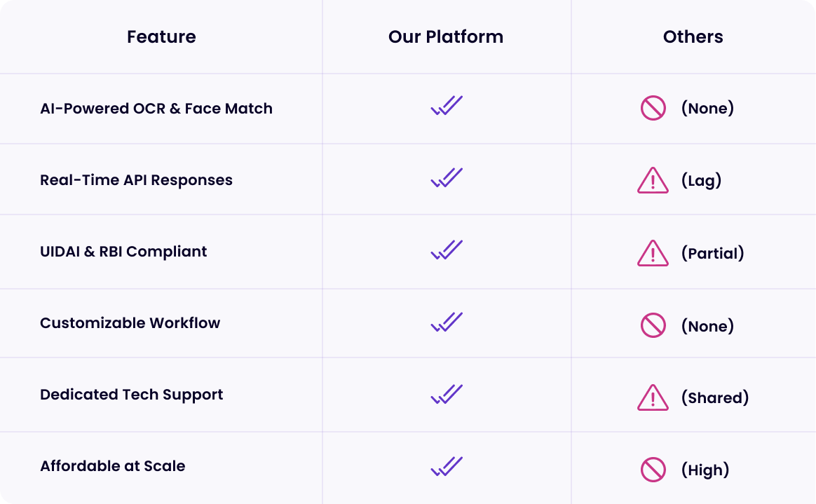The image size is (816, 504).
Task: Click the warning triangle next to (Partial)
Action: pyautogui.click(x=653, y=253)
